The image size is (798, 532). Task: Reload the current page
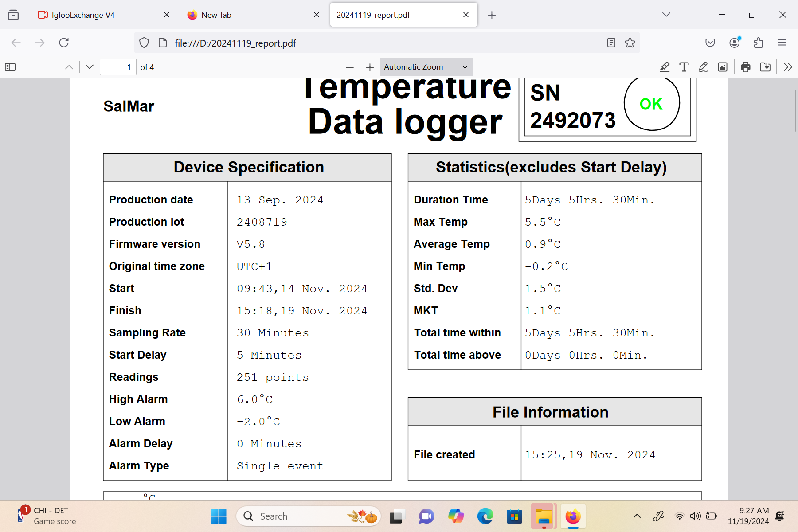[x=64, y=43]
